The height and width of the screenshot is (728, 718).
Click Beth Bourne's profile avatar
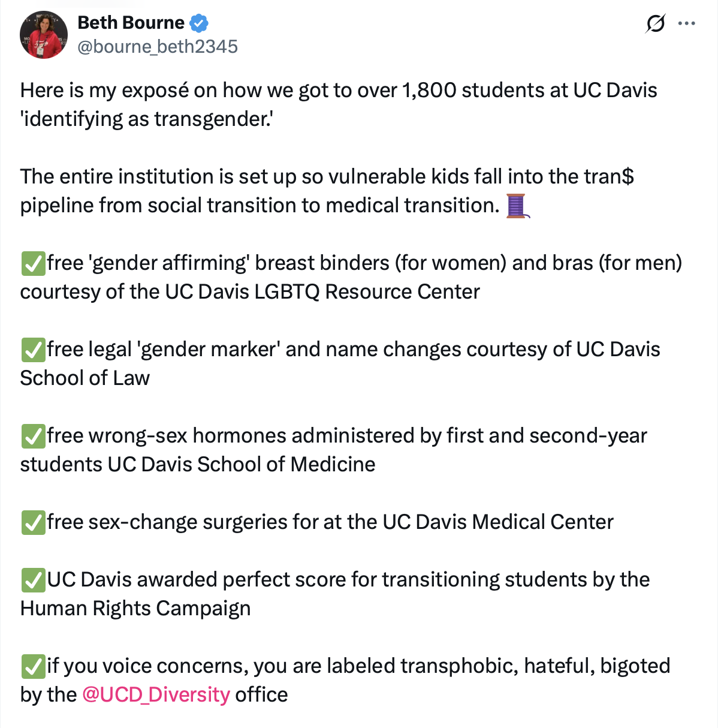(44, 35)
